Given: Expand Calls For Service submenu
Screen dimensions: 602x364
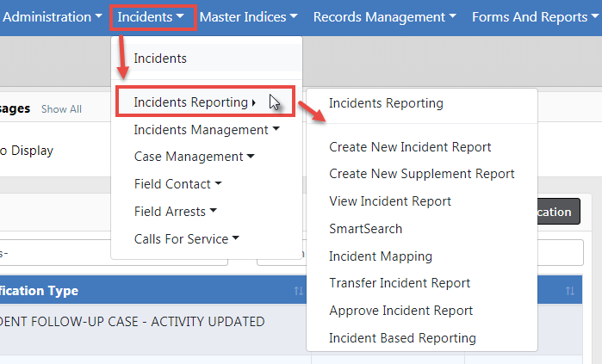Looking at the screenshot, I should [x=186, y=239].
